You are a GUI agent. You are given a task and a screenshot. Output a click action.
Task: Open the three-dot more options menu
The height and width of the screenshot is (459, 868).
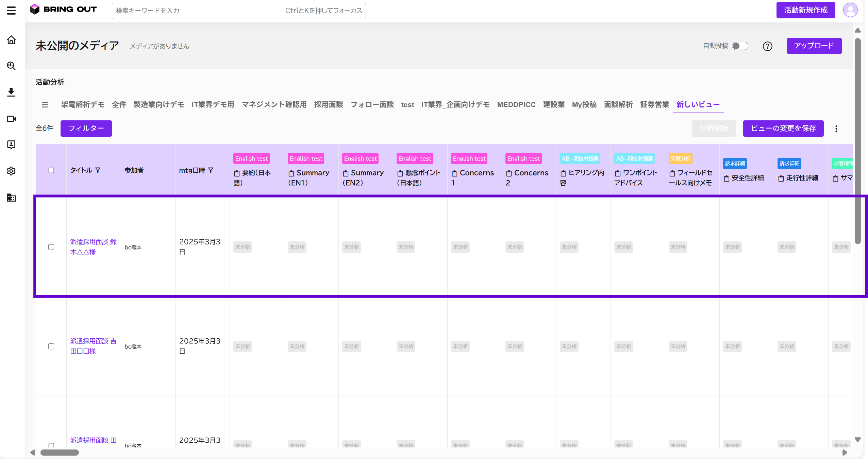(x=836, y=129)
